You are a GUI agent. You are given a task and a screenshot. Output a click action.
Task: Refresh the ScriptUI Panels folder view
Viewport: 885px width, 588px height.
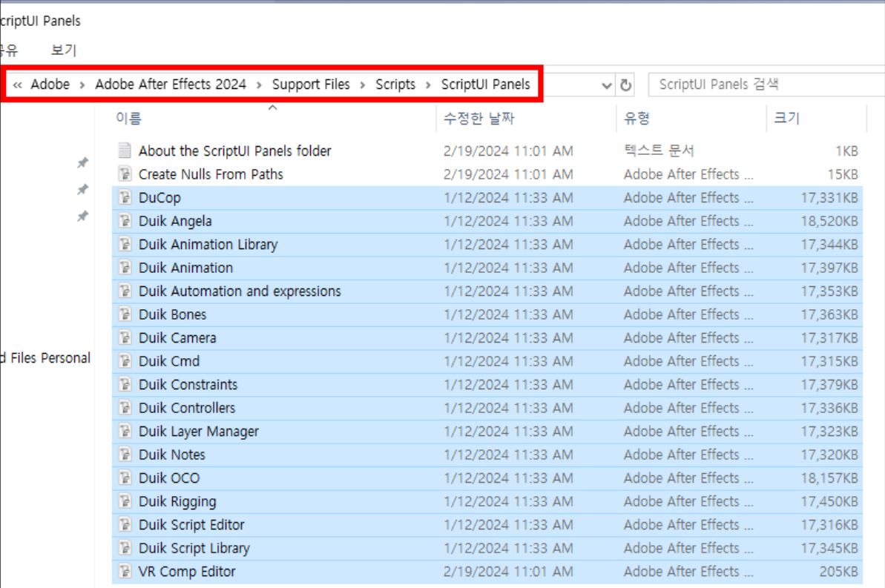[625, 85]
